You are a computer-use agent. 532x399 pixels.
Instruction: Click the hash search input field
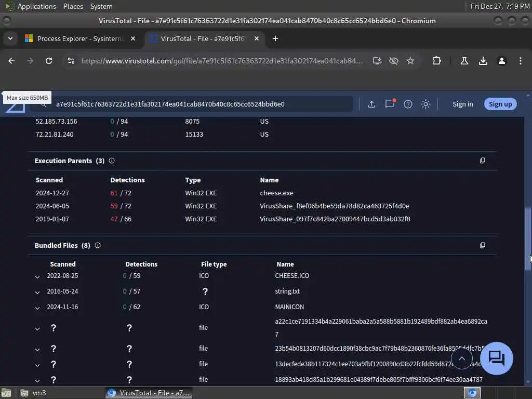pyautogui.click(x=192, y=104)
